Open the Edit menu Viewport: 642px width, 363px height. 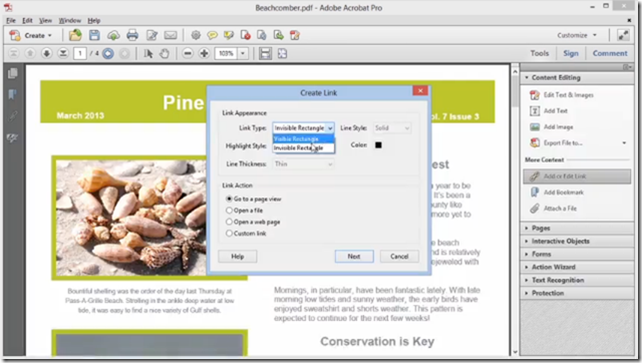pos(27,20)
